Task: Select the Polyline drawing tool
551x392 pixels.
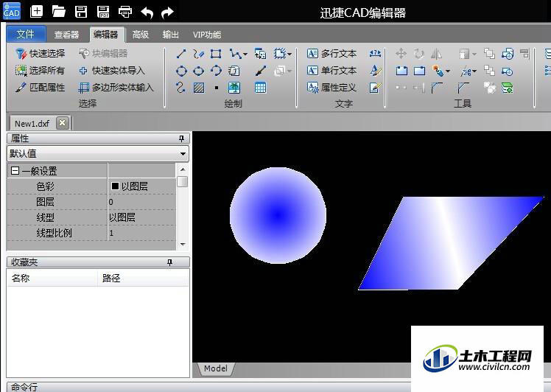Action: point(234,54)
